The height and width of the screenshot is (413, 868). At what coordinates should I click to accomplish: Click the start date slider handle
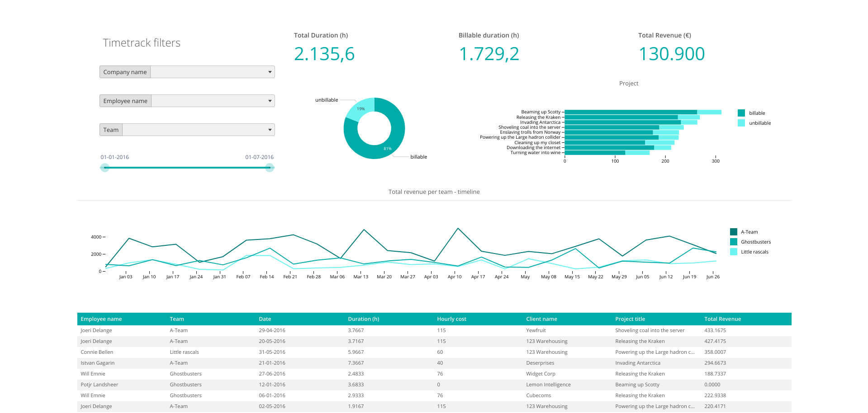tap(105, 168)
